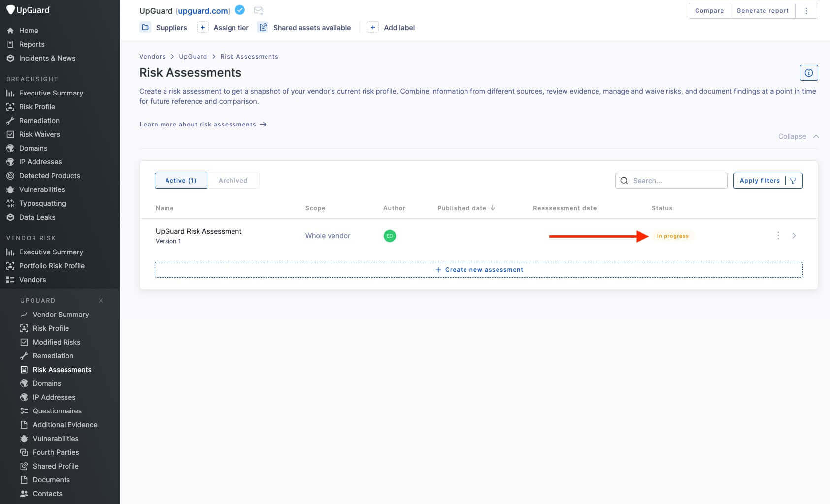Click the envelope icon beside vendor name
830x504 pixels.
pos(258,10)
